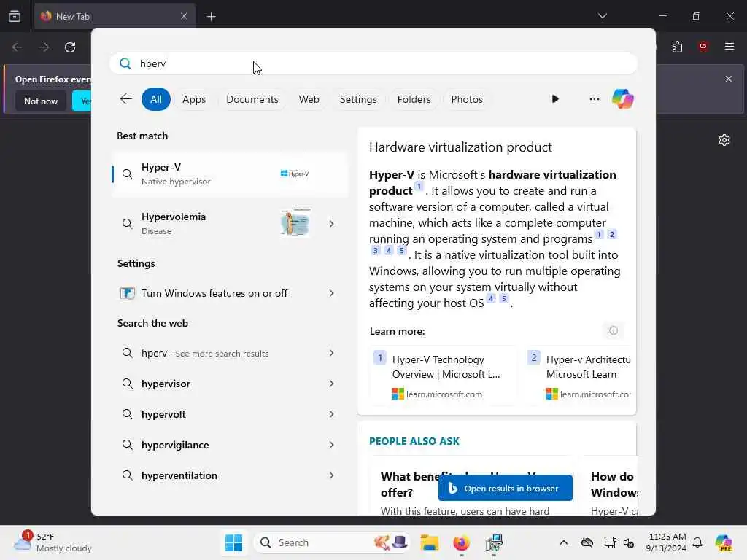The height and width of the screenshot is (560, 747).
Task: Click the new tab page settings gear
Action: point(724,140)
